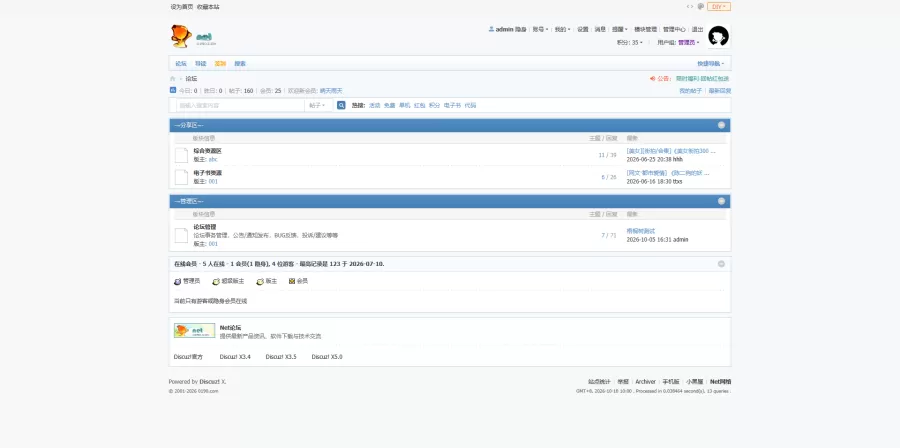Select the 搜索 navigation tab
The width and height of the screenshot is (900, 448).
tap(240, 64)
